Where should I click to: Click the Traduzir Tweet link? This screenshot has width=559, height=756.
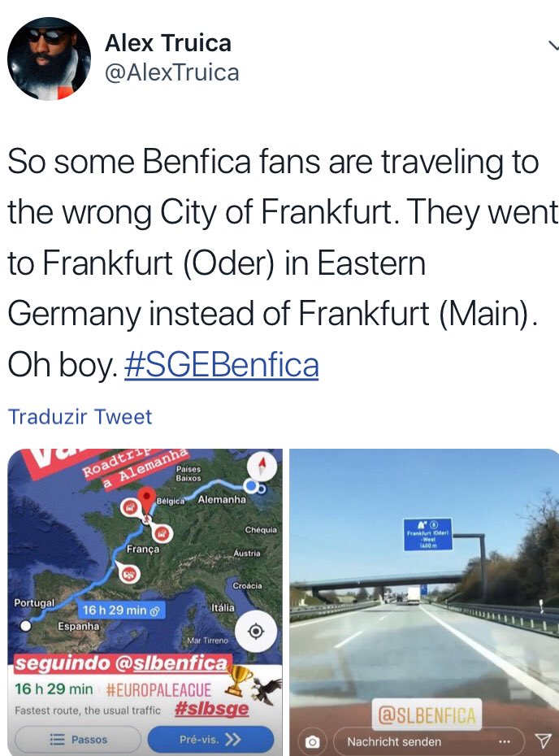click(x=80, y=416)
